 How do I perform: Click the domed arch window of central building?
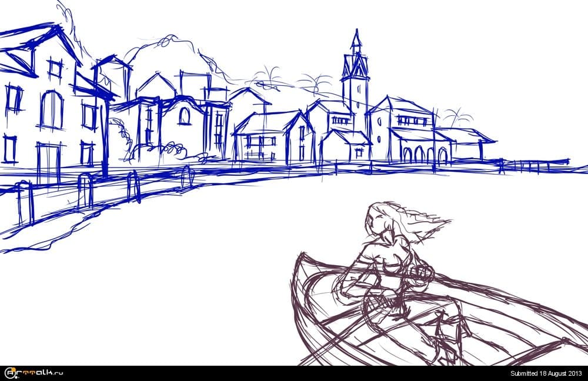pyautogui.click(x=184, y=116)
